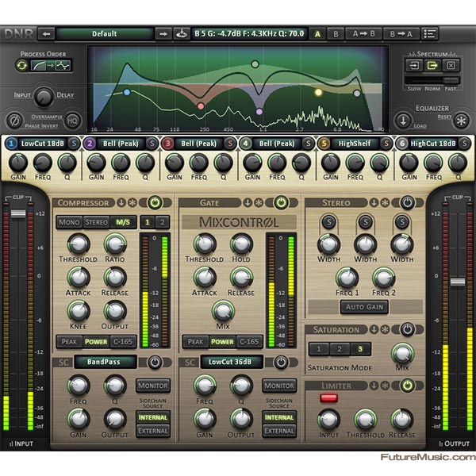Swap the process order cycle icon

(22, 65)
